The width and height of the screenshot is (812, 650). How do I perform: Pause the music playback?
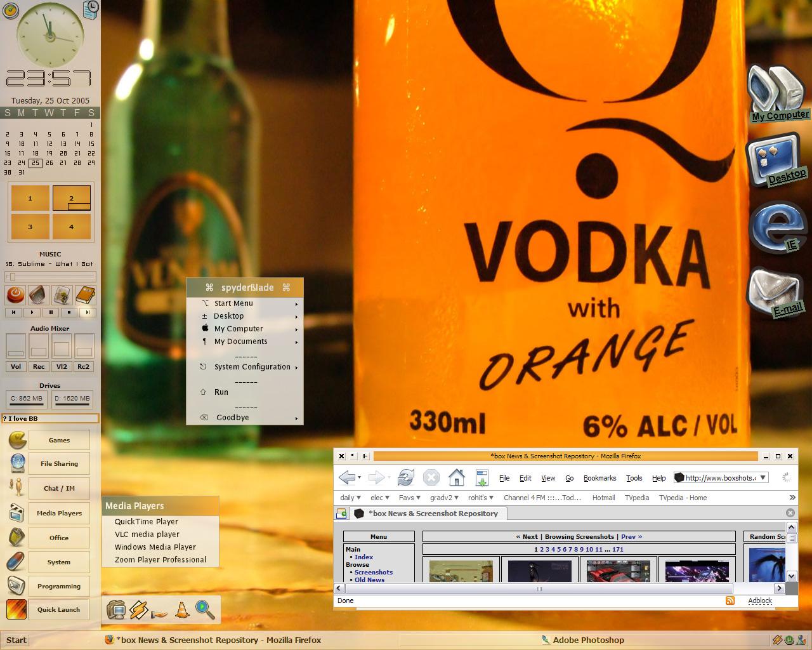pyautogui.click(x=51, y=312)
